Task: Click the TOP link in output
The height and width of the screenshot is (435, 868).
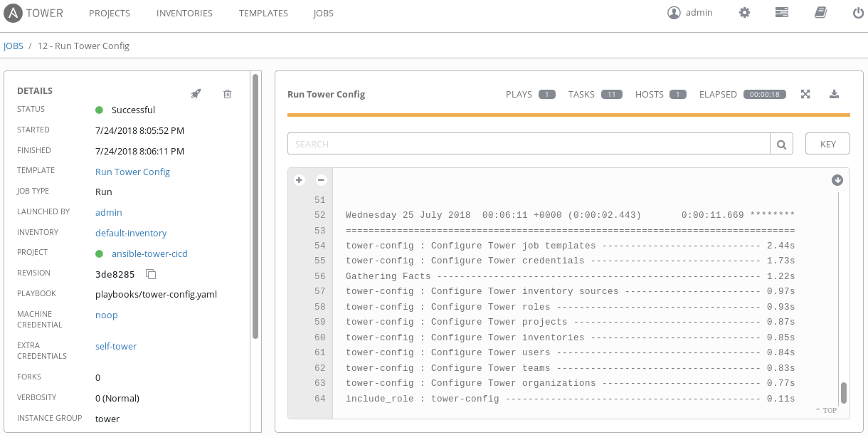Action: coord(826,410)
